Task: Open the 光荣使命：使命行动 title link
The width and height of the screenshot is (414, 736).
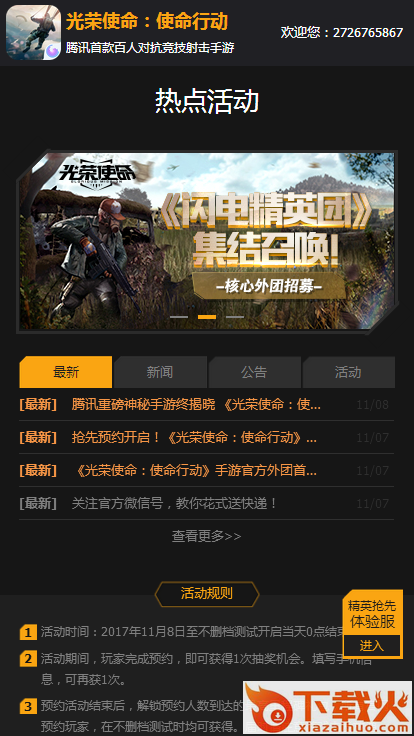Action: [147, 21]
